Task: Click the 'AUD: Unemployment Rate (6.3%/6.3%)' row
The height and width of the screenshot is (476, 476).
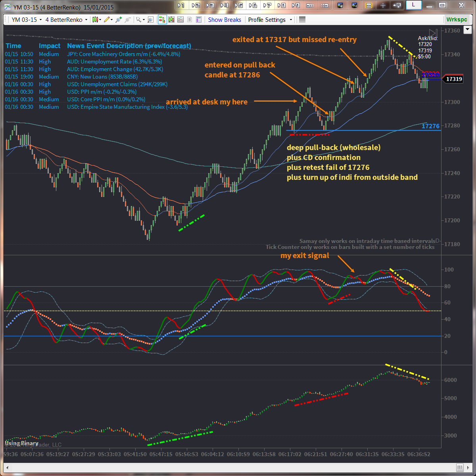Action: (x=114, y=62)
